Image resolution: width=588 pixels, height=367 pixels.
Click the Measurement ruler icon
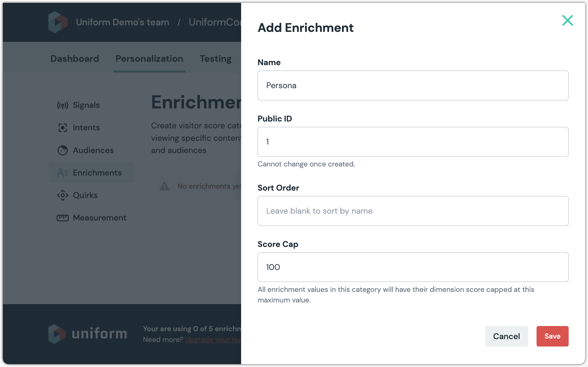point(63,218)
